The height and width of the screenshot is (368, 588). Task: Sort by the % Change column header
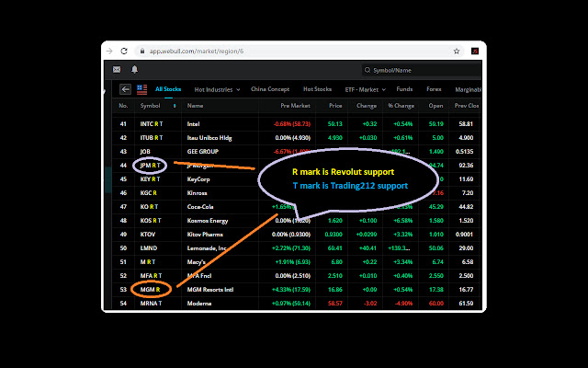401,106
